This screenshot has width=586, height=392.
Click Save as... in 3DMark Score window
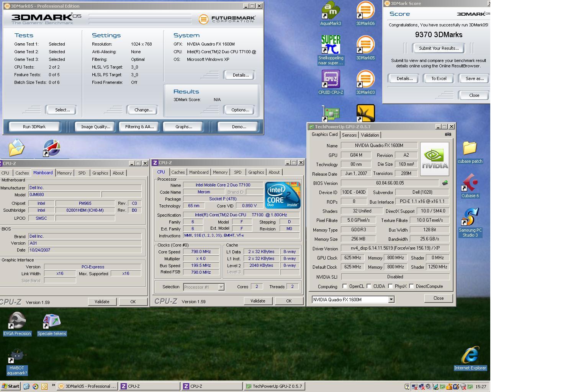click(475, 78)
